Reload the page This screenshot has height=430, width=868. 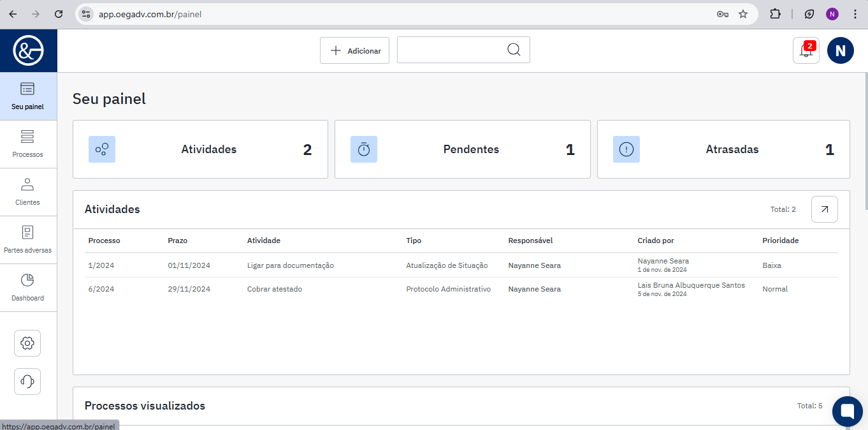point(59,14)
